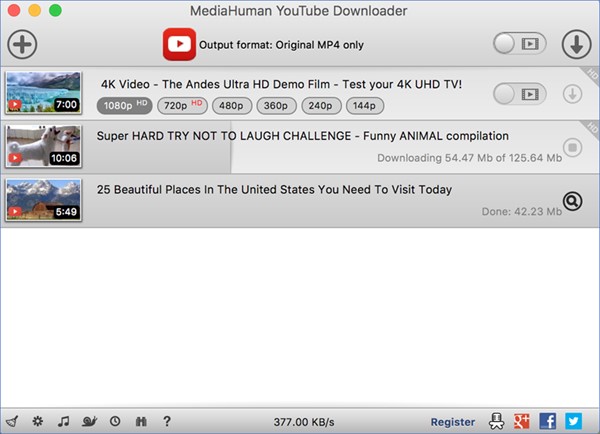
Task: Click the 4K Video Andes title text
Action: (x=281, y=84)
